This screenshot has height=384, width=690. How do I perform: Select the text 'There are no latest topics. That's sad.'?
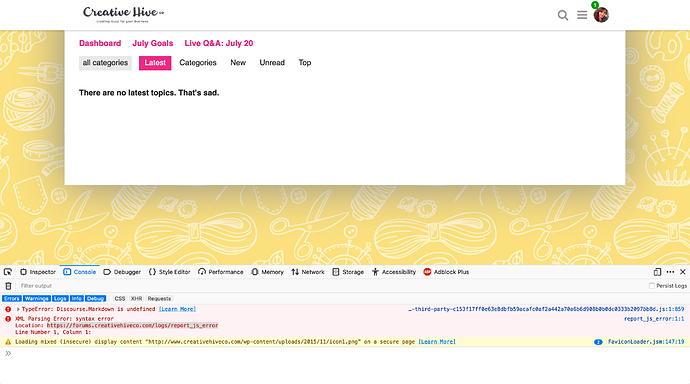[149, 93]
